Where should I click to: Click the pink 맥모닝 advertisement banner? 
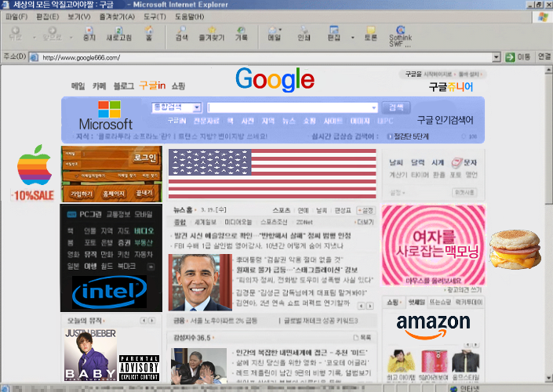click(434, 245)
